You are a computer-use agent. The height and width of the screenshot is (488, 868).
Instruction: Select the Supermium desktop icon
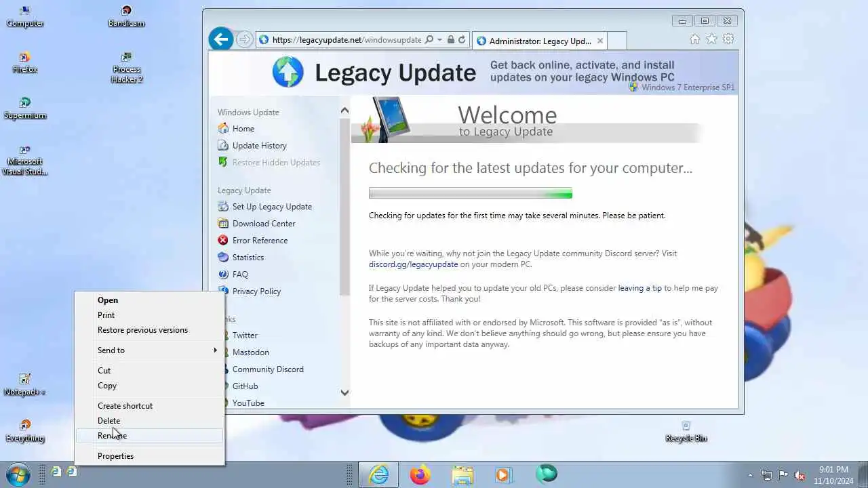25,108
